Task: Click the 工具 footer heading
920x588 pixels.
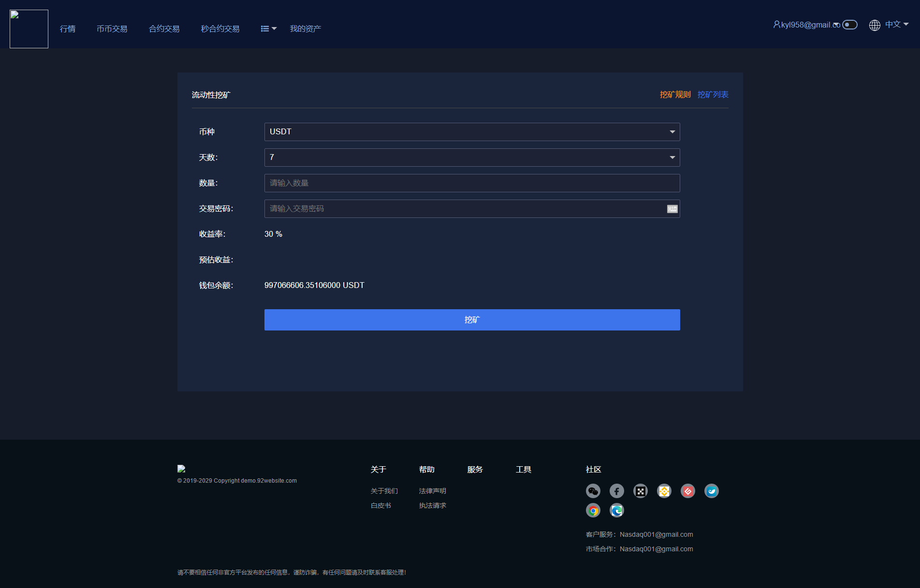Action: tap(524, 470)
